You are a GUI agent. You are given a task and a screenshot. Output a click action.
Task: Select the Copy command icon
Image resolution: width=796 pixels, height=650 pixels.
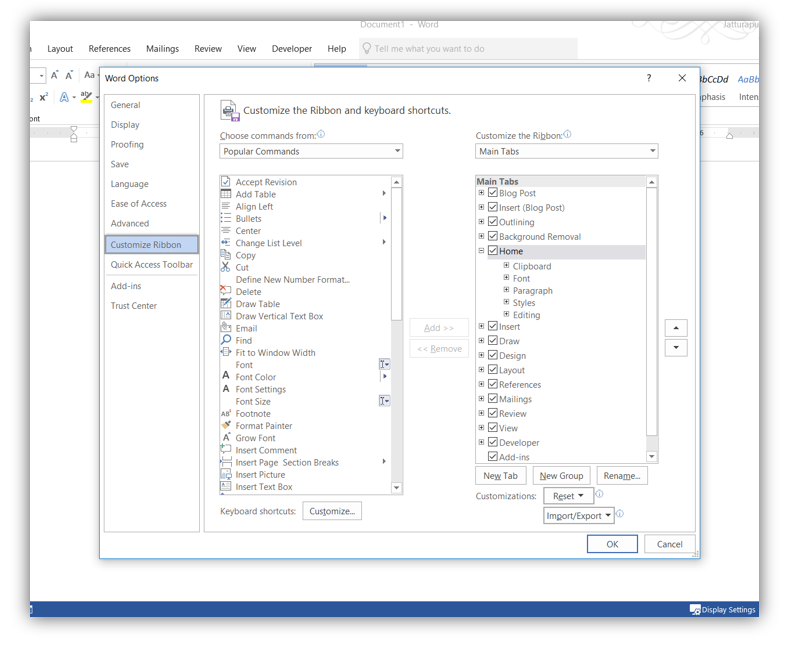tap(226, 255)
